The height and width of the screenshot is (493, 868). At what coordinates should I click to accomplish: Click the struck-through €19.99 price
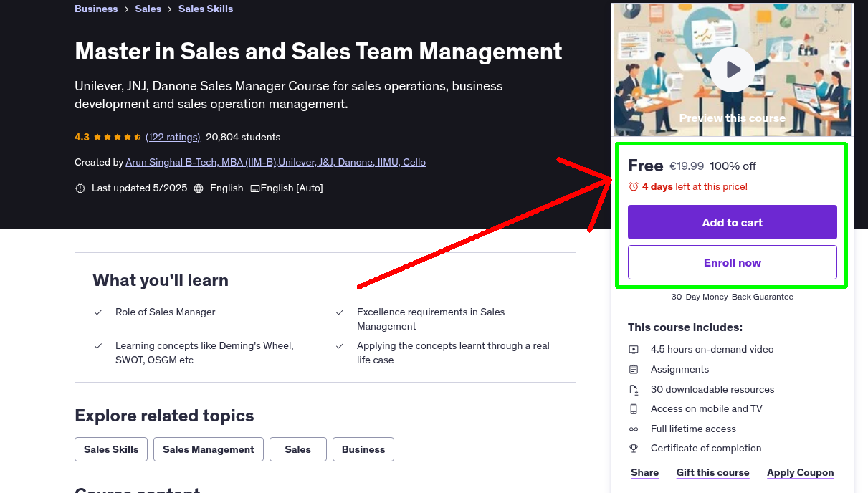[687, 166]
